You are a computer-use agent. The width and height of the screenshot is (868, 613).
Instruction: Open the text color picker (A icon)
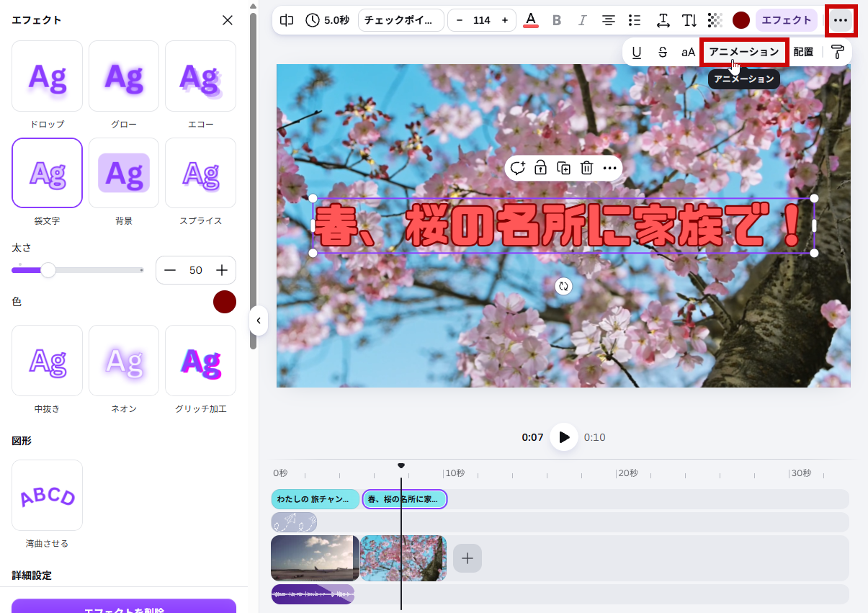coord(531,20)
